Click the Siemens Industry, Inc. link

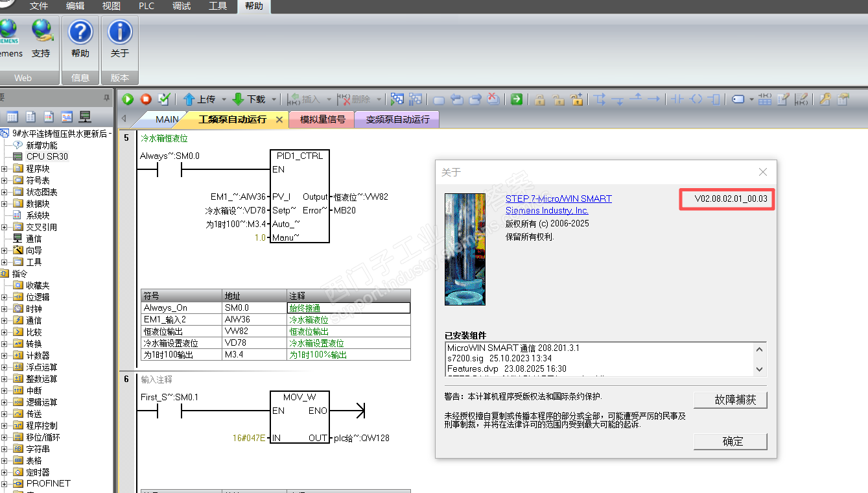(x=547, y=210)
